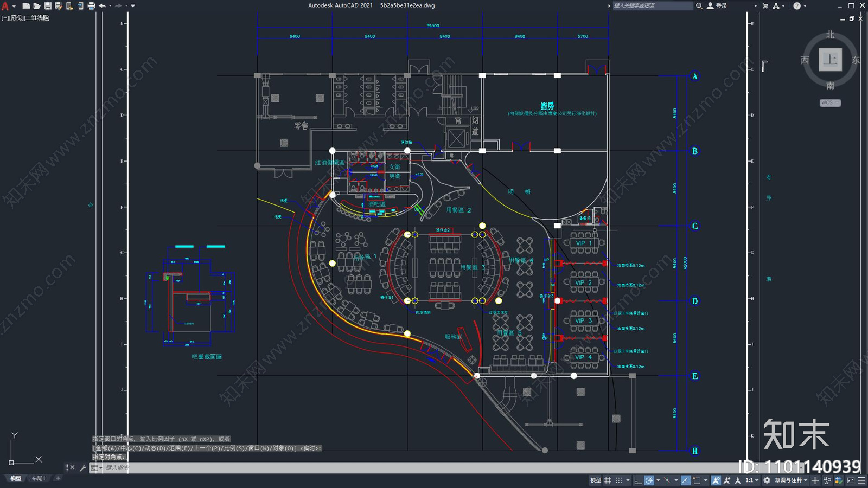Close the command line with X icon

72,467
